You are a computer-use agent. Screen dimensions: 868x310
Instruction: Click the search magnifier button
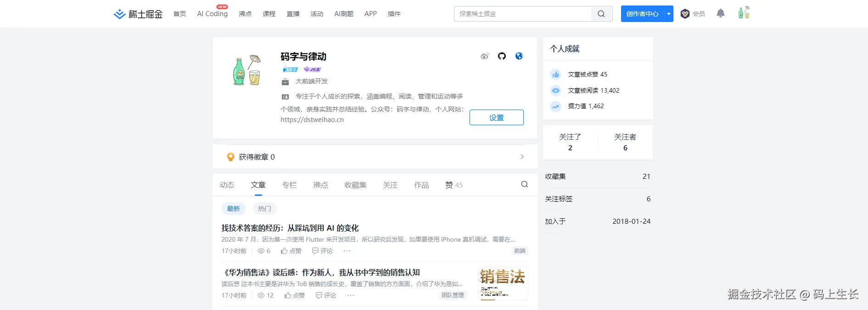click(601, 14)
